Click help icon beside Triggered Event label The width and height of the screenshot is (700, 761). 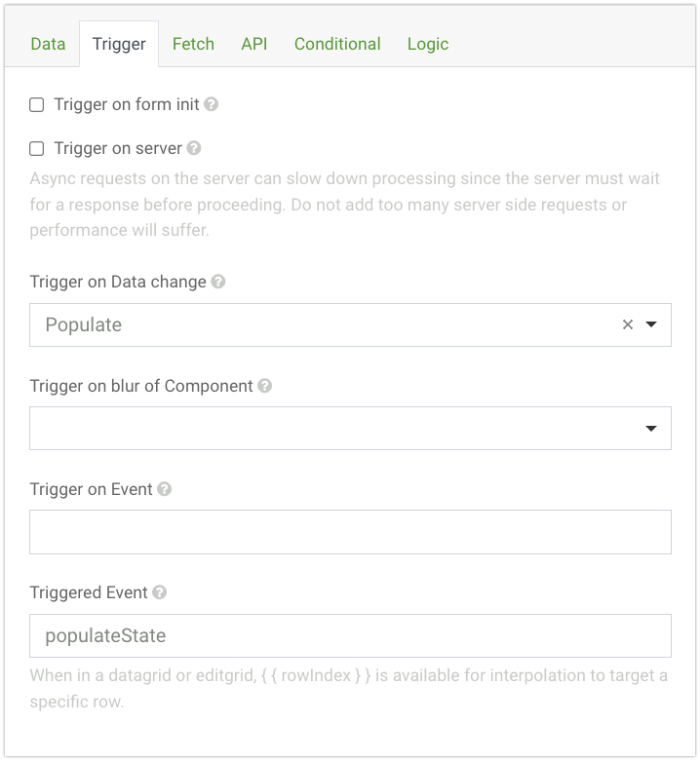point(159,592)
